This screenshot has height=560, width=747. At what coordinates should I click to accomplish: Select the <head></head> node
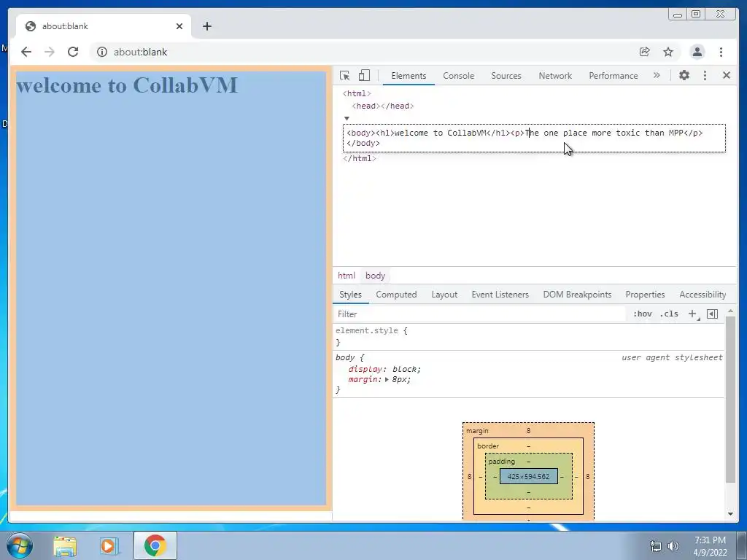coord(383,106)
